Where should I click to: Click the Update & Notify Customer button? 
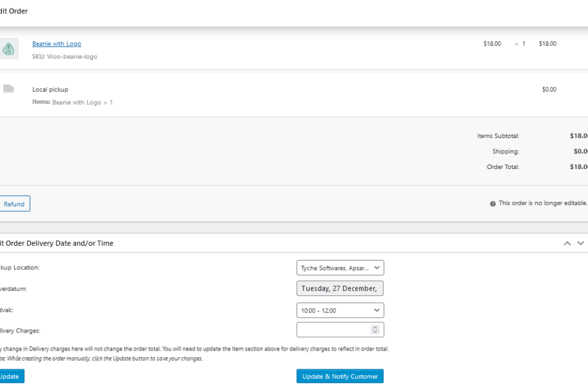pos(339,376)
